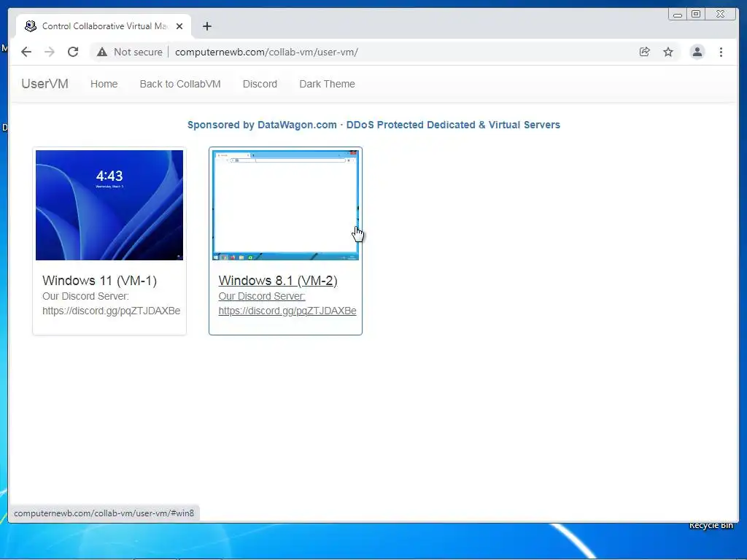Restore down the Chrome window

click(696, 15)
